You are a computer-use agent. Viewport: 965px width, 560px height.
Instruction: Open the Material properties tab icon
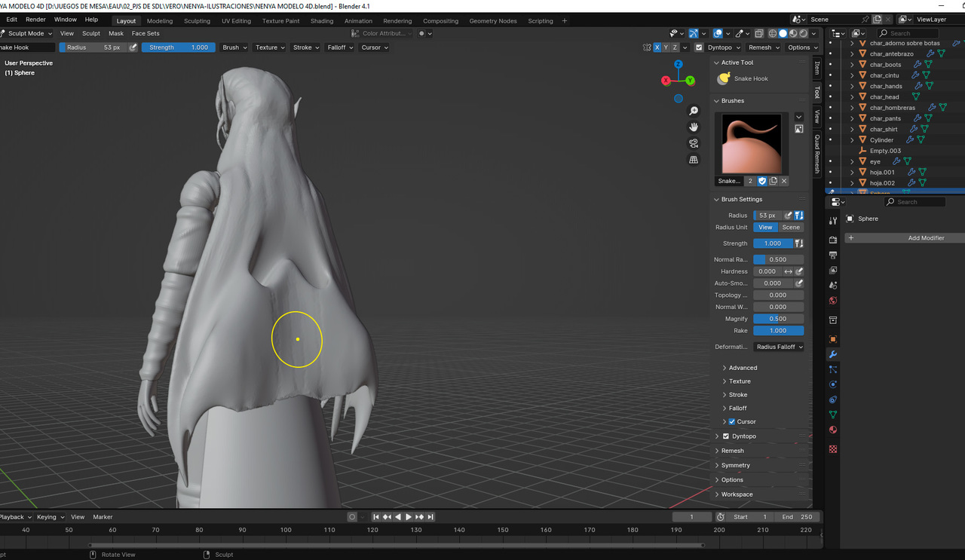pyautogui.click(x=833, y=430)
